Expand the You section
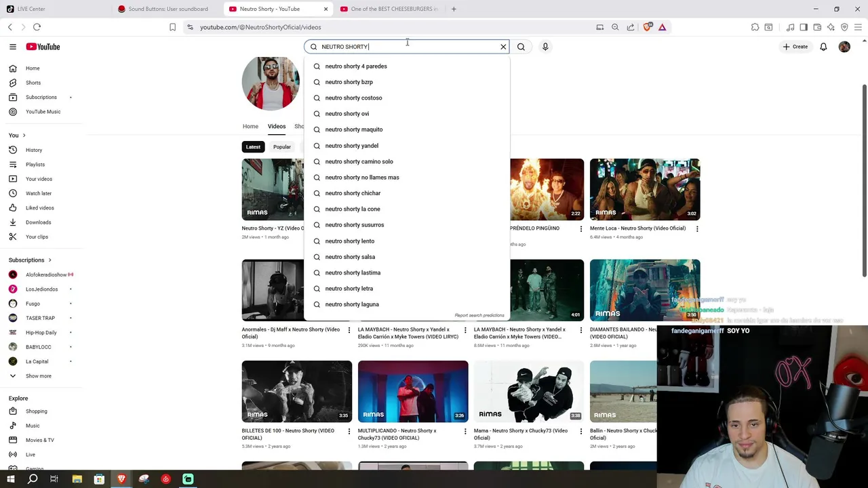 click(x=17, y=136)
